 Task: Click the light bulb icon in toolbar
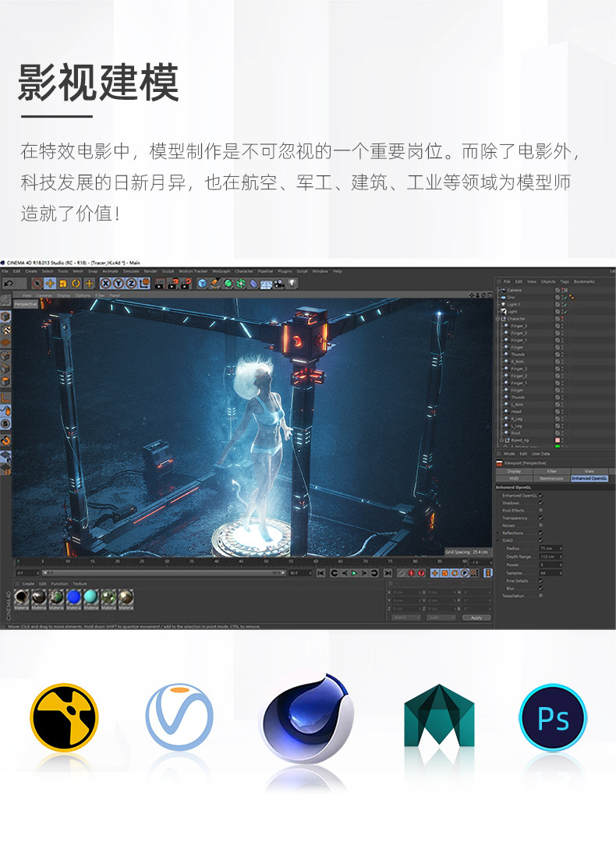[x=292, y=284]
